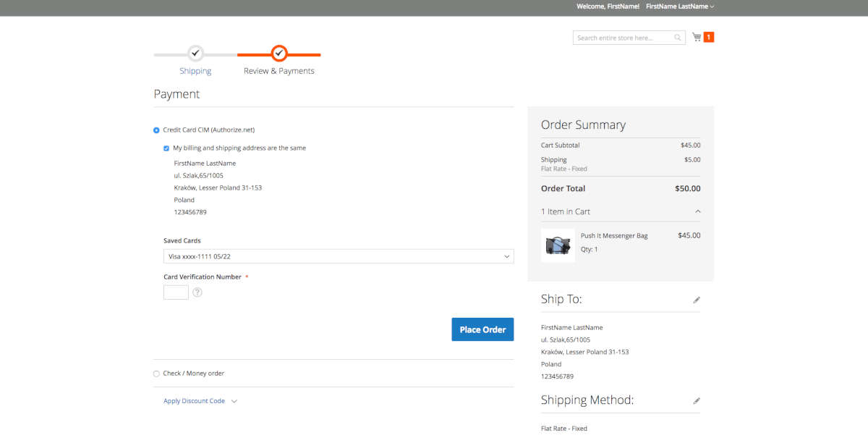This screenshot has height=443, width=868.
Task: Open the shopping cart icon
Action: pos(697,37)
